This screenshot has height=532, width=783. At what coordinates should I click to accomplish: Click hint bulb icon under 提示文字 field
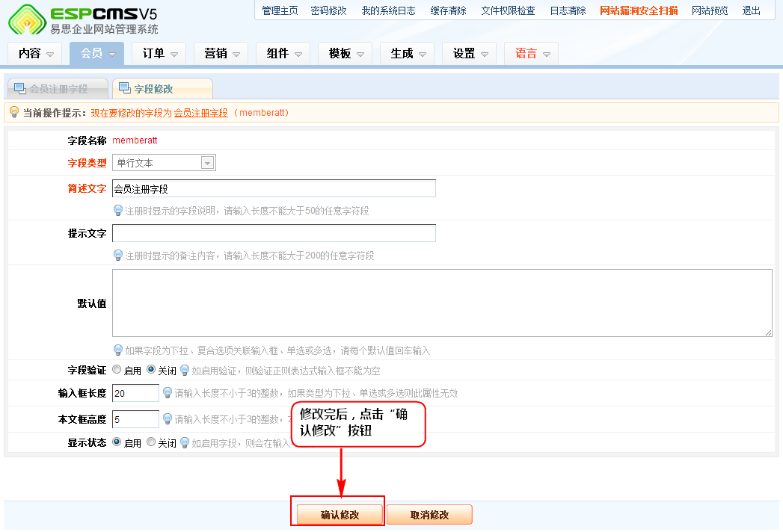(118, 256)
